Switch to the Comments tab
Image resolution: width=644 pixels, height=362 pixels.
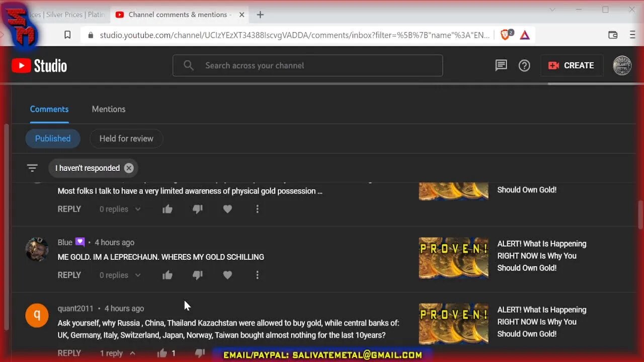(x=49, y=109)
